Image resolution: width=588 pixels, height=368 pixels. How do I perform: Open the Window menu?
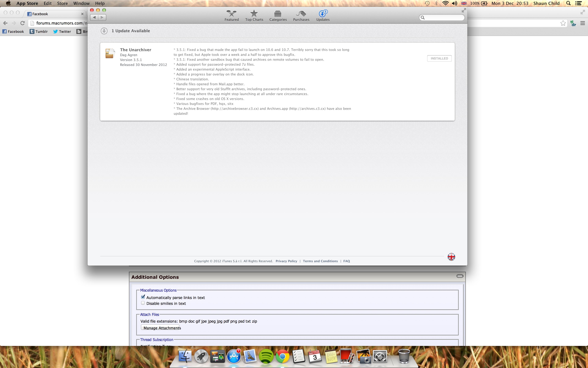click(x=81, y=3)
